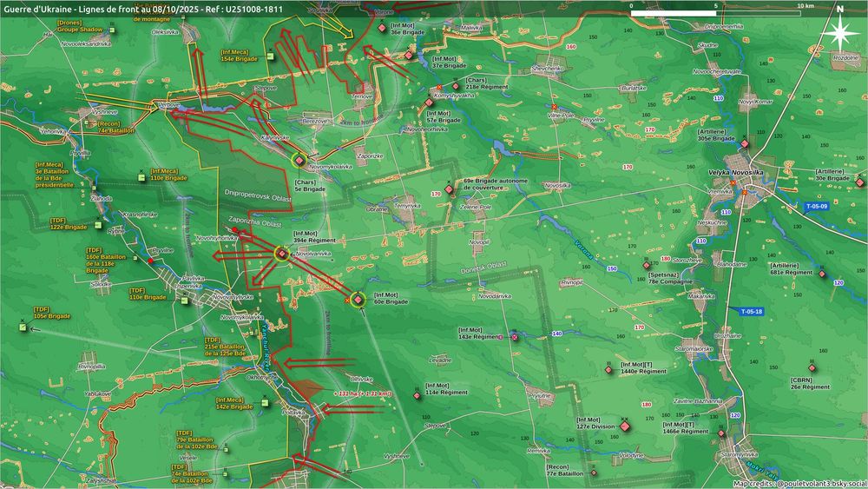Click the Zaporizhia Oblast label
Screen dimensions: 868x489
pyautogui.click(x=254, y=222)
